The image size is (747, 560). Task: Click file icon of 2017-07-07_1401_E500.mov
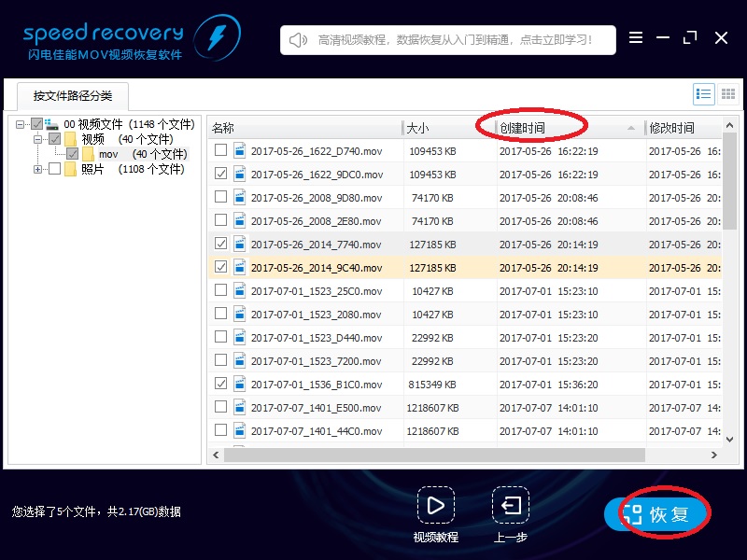[239, 407]
